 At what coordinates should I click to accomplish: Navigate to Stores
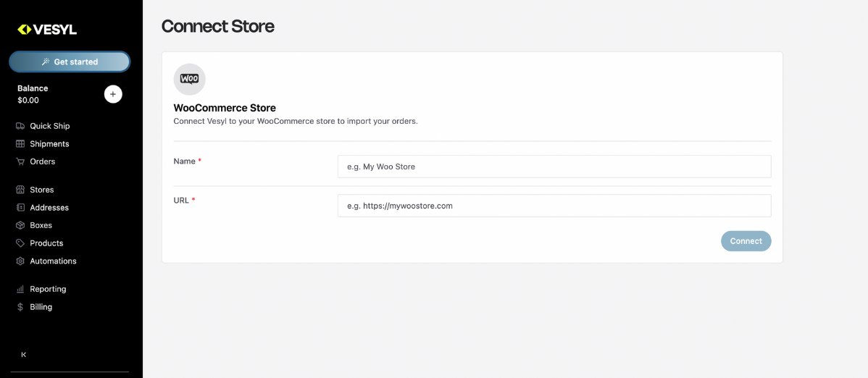pos(41,190)
